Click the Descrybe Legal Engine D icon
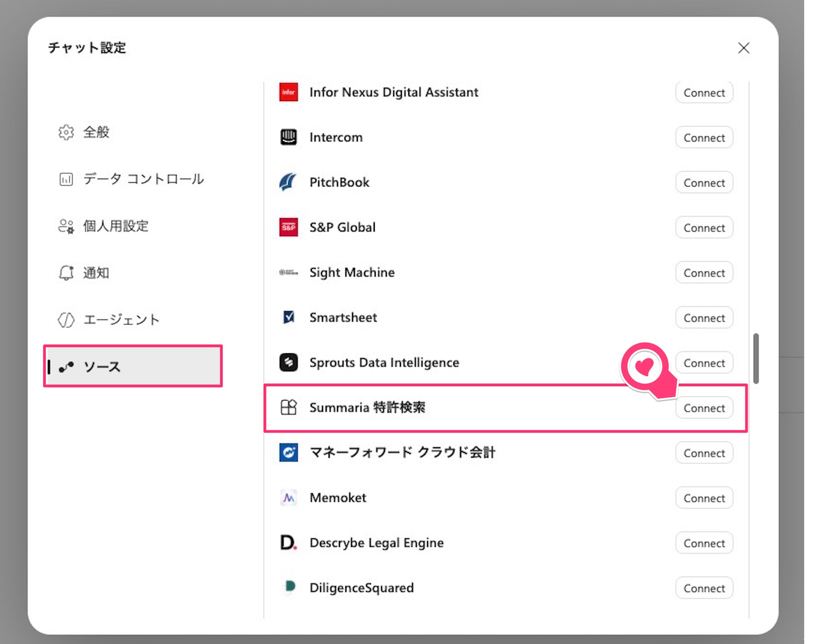The width and height of the screenshot is (823, 644). point(288,542)
